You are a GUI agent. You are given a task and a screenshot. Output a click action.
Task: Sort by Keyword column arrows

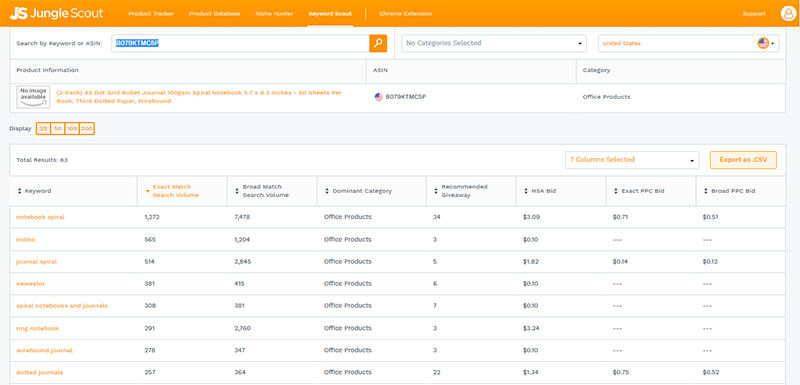(19, 191)
